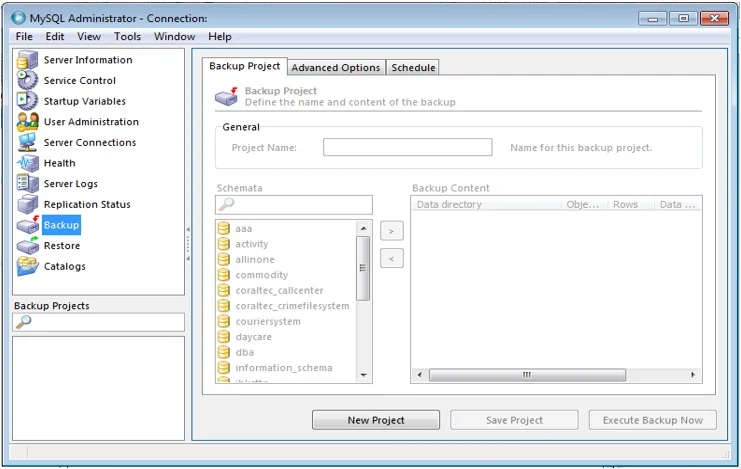This screenshot has width=741, height=469.
Task: Switch to the Advanced Options tab
Action: (336, 68)
